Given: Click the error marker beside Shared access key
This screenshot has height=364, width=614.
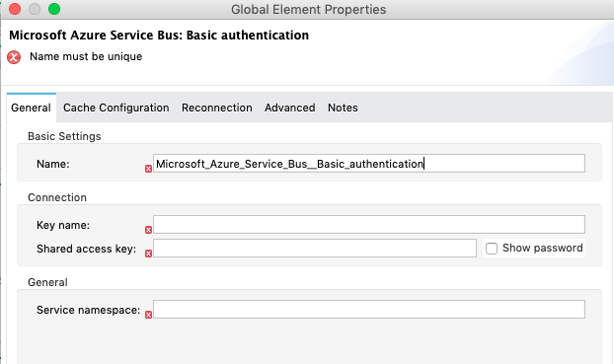Looking at the screenshot, I should (148, 254).
